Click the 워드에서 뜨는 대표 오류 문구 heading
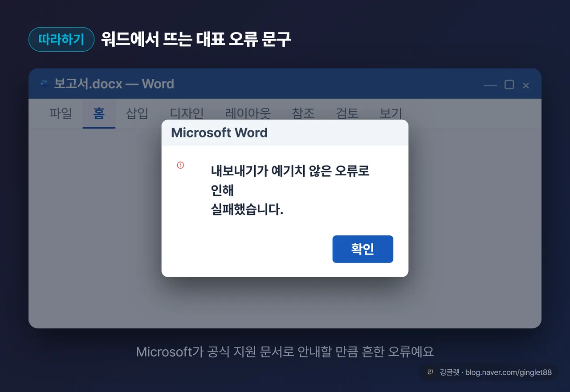This screenshot has height=392, width=570. pos(196,40)
